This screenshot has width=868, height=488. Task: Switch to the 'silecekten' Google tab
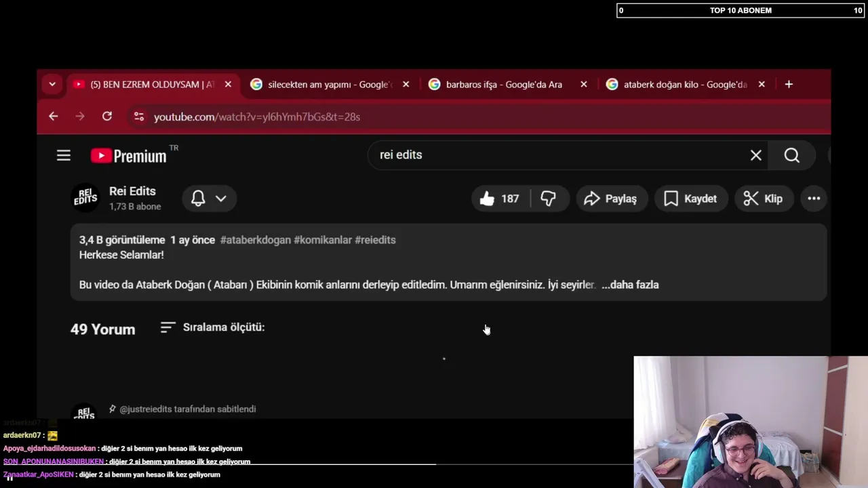tap(330, 84)
